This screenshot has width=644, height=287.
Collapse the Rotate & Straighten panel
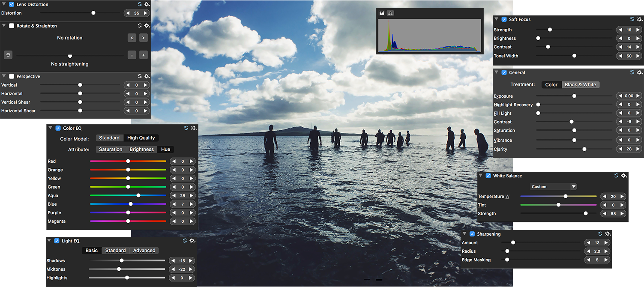click(x=4, y=26)
